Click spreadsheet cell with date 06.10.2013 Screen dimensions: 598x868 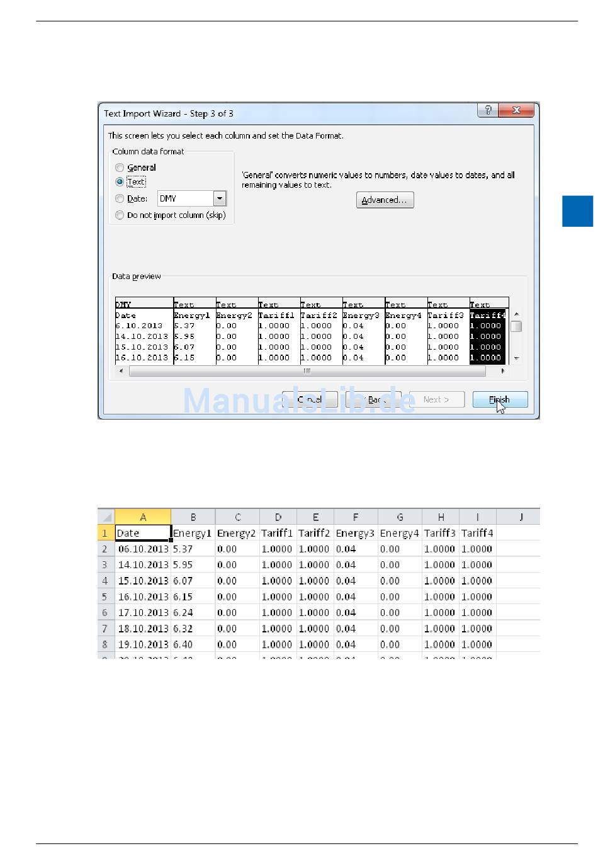(143, 549)
